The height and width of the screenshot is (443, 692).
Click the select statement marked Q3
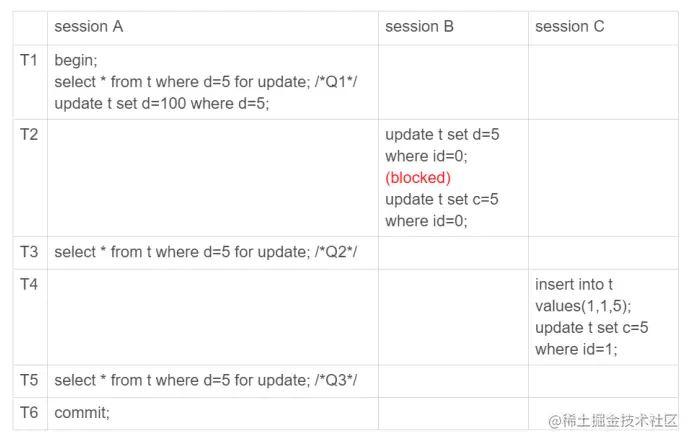(x=205, y=379)
